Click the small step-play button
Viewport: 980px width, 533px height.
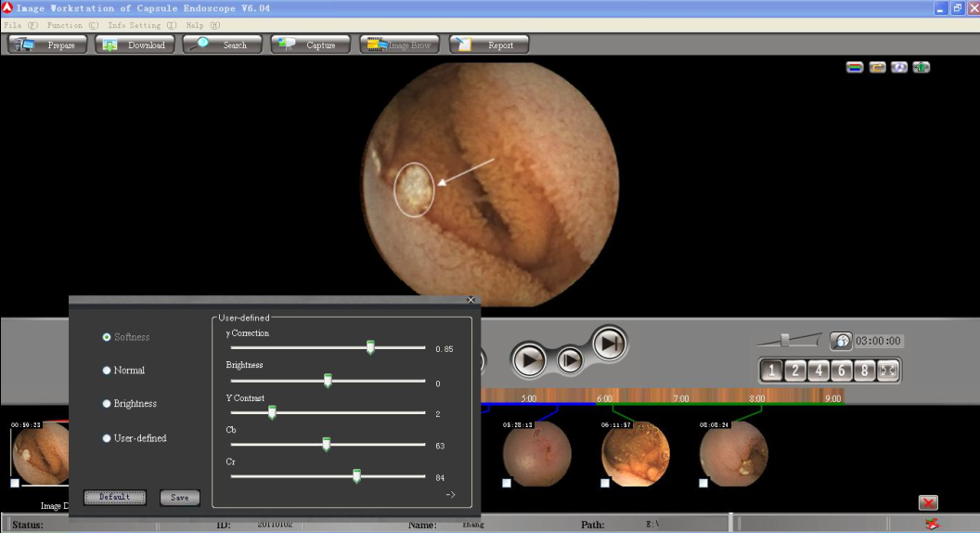point(570,360)
